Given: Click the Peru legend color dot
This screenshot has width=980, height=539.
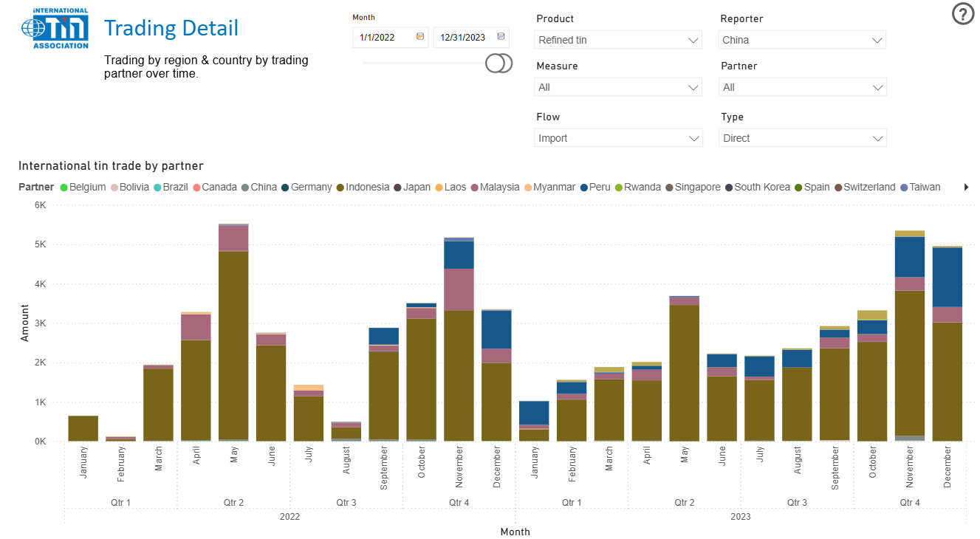Looking at the screenshot, I should (583, 187).
